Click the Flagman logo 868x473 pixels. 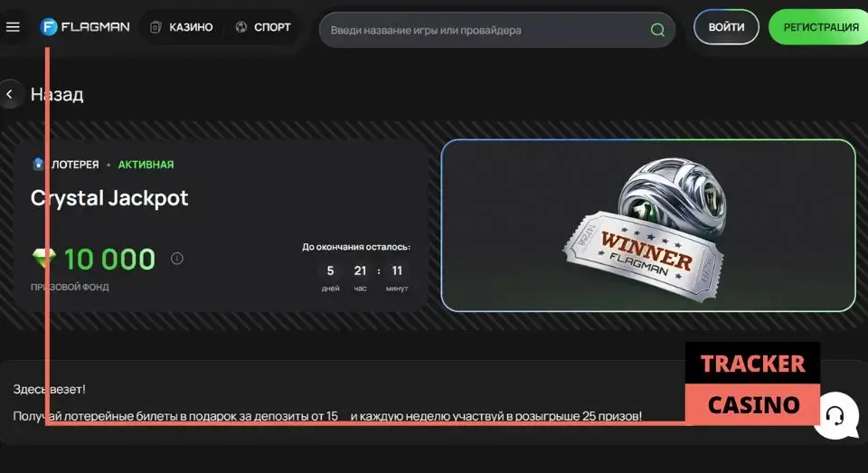click(x=85, y=27)
